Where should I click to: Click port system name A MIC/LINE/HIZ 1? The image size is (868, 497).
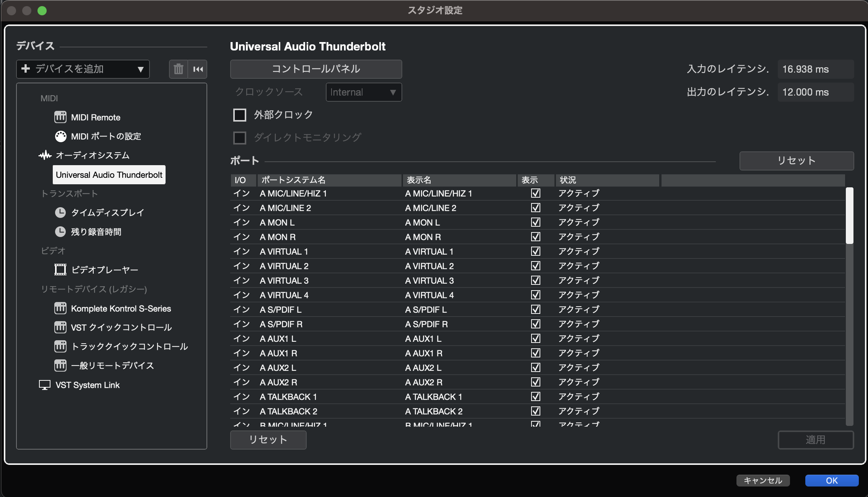293,193
